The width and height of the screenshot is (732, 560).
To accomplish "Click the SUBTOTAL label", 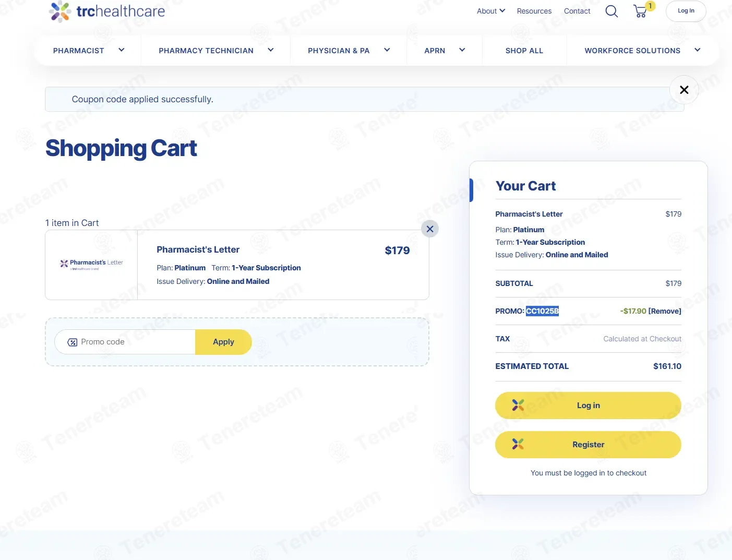I will point(514,283).
